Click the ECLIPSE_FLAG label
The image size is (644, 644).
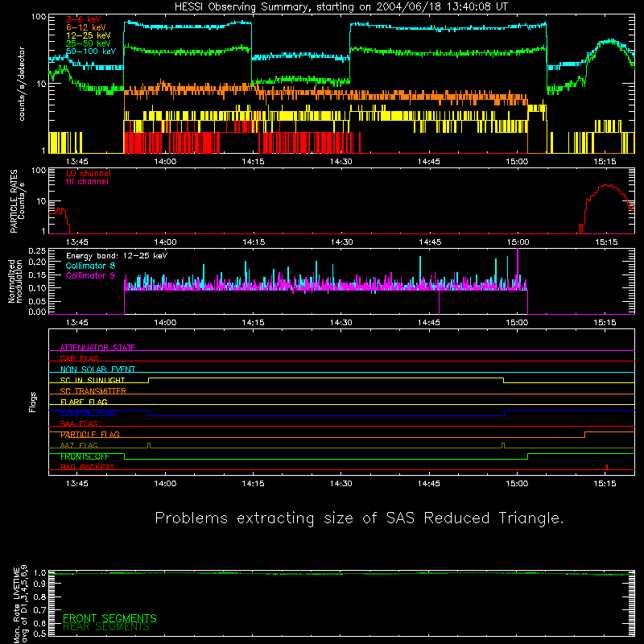88,413
